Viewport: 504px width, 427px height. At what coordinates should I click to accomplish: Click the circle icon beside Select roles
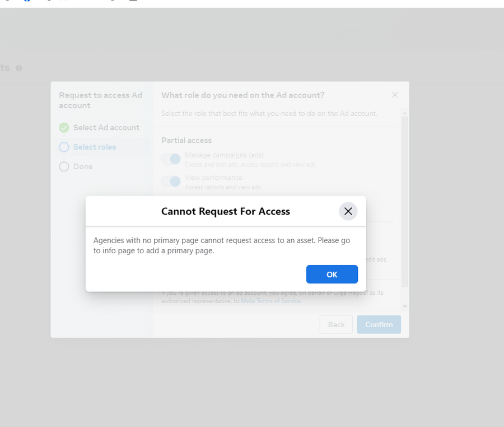coord(64,147)
